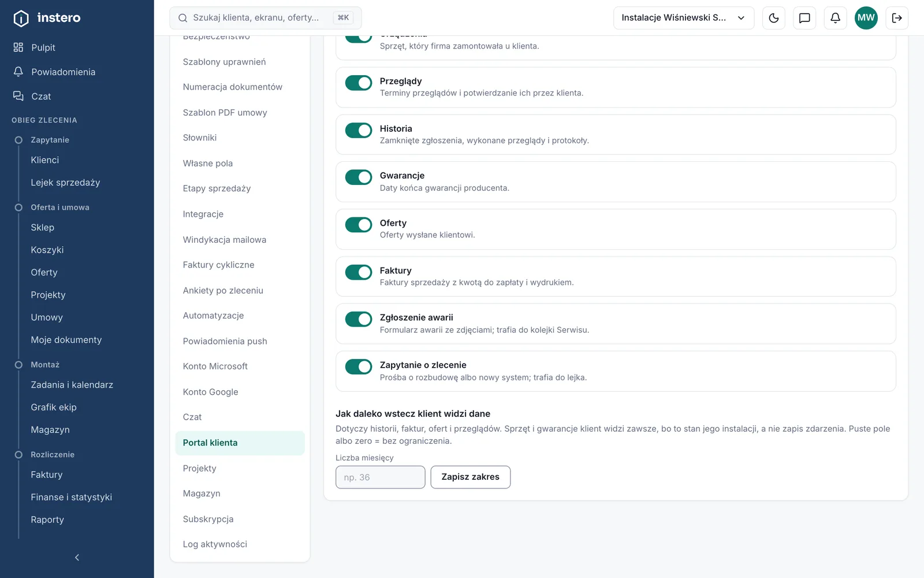Image resolution: width=924 pixels, height=578 pixels.
Task: Disable the Historia toggle
Action: pyautogui.click(x=359, y=130)
